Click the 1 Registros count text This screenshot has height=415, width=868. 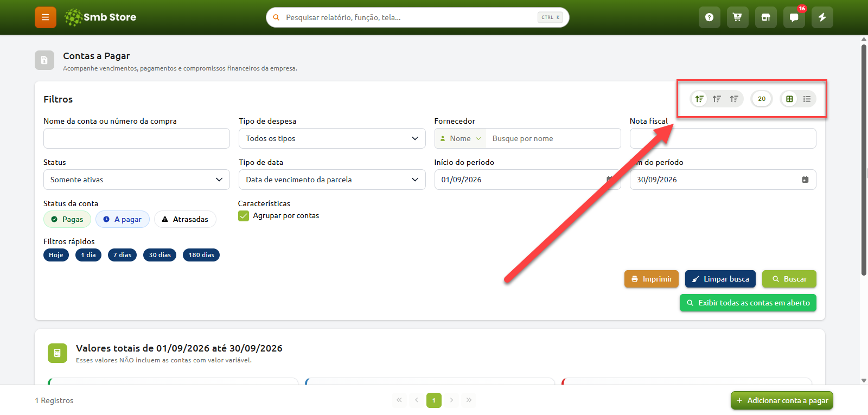tap(54, 400)
